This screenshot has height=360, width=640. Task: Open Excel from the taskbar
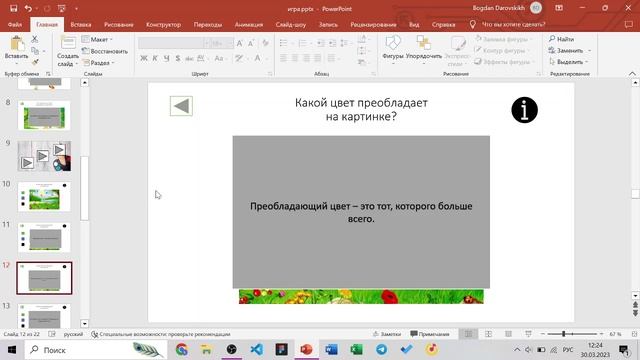click(x=356, y=349)
